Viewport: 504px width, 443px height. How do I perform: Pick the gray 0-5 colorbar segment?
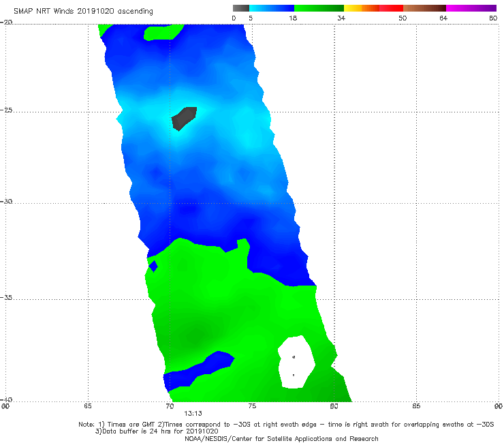pyautogui.click(x=241, y=8)
